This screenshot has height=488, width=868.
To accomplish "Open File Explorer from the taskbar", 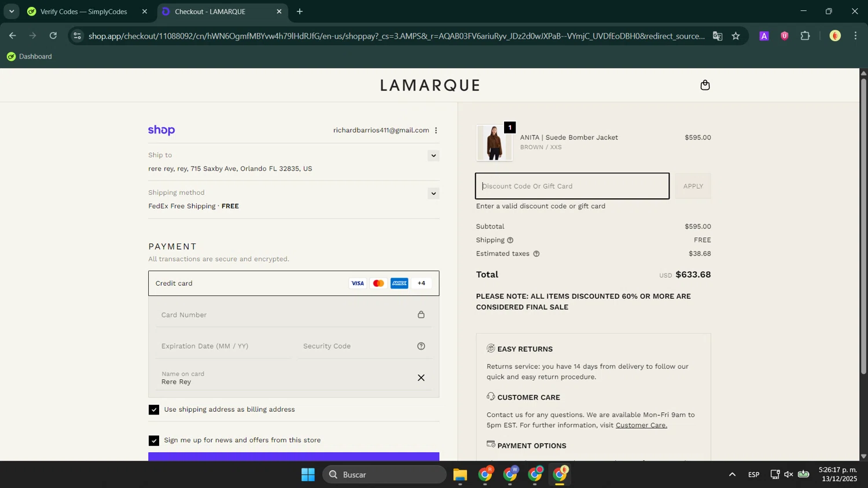I will (x=460, y=475).
